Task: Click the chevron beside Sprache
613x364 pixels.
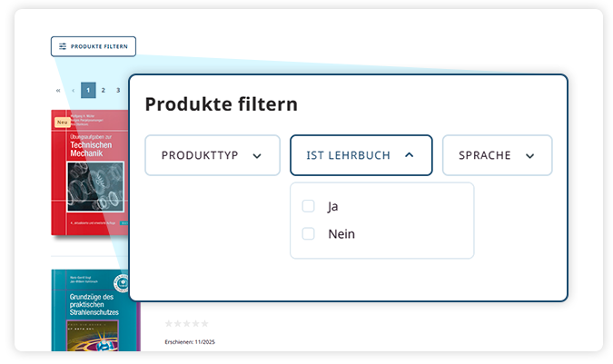Action: (x=530, y=156)
